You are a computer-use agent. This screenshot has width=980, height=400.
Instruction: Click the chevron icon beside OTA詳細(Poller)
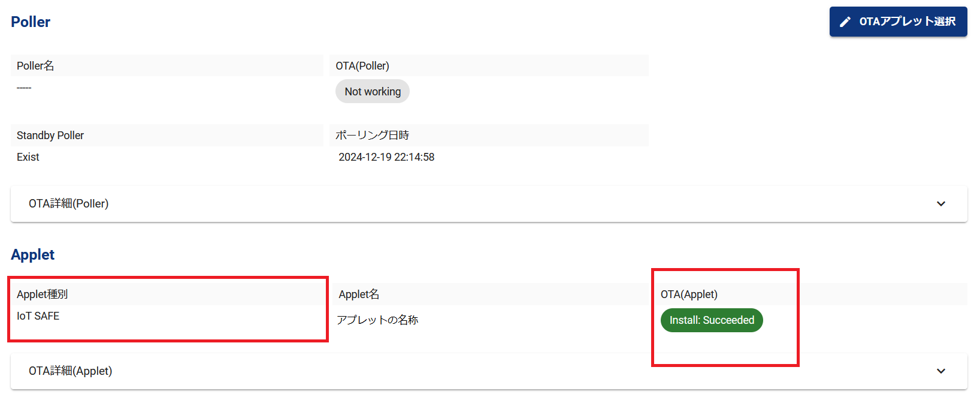click(941, 204)
